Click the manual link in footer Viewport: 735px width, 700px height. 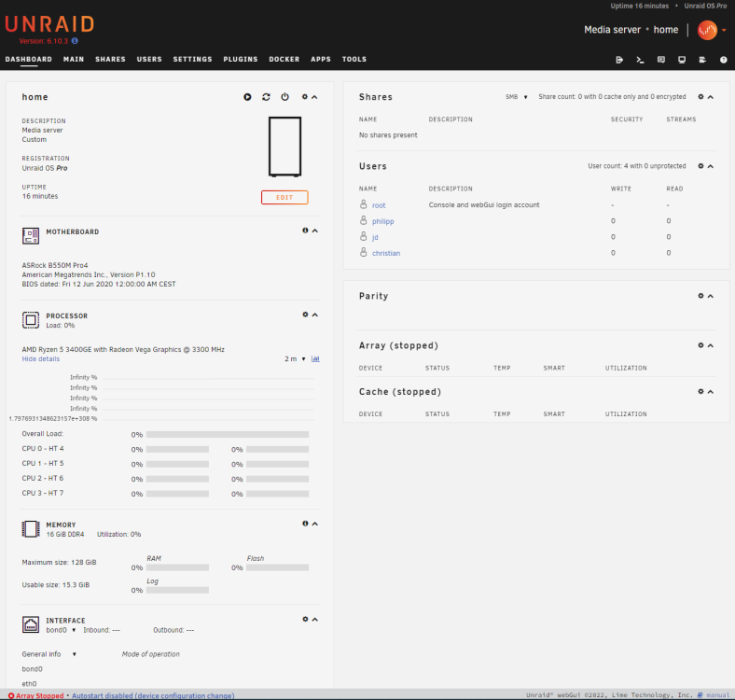(x=717, y=695)
